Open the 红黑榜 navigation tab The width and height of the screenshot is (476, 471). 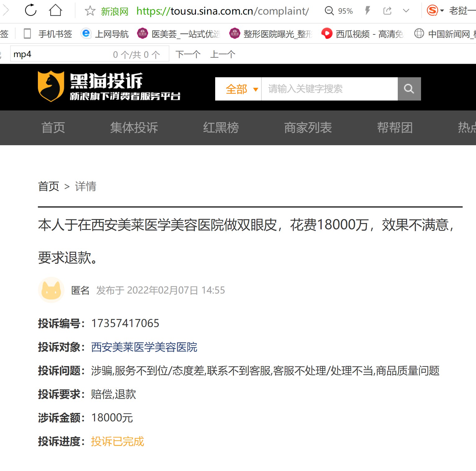[221, 128]
